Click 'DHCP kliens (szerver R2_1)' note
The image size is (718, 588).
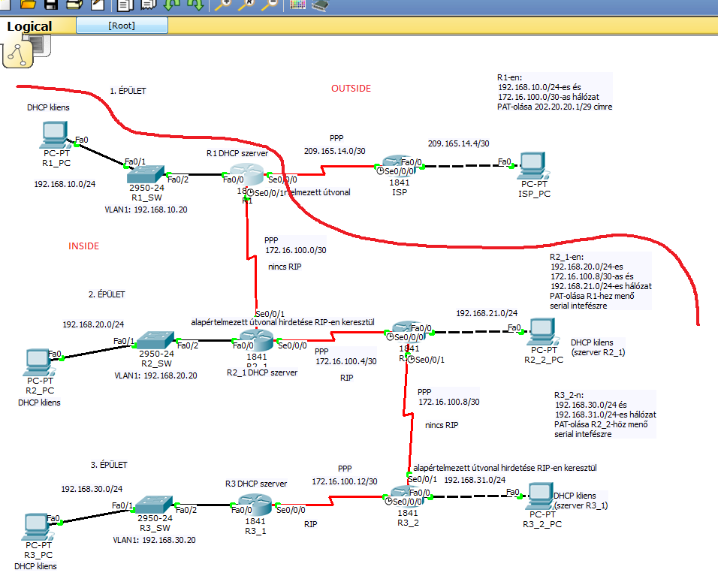tap(598, 347)
